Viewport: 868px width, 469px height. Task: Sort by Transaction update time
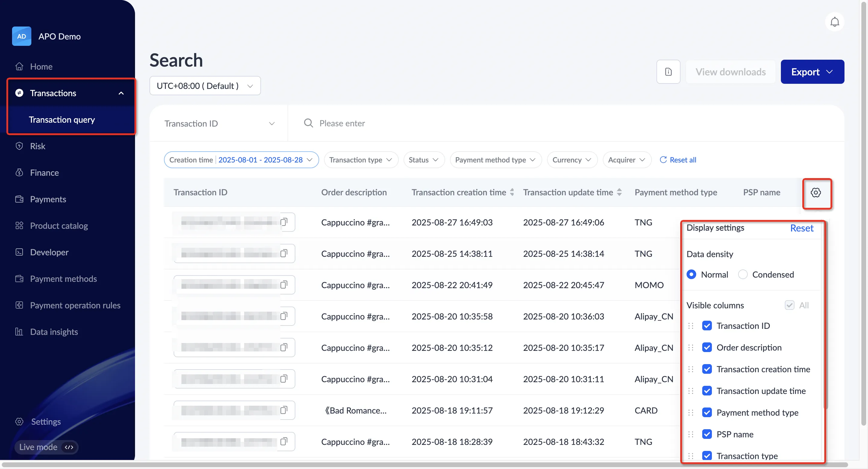[x=619, y=192]
